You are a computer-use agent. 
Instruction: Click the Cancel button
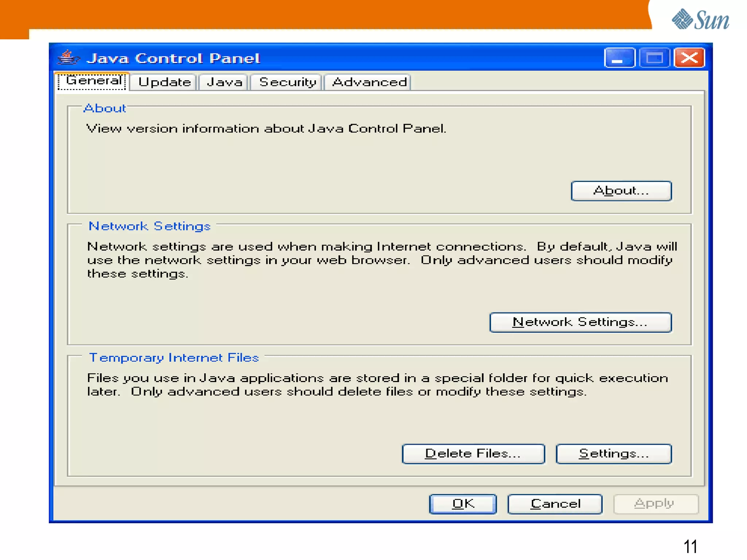tap(555, 504)
